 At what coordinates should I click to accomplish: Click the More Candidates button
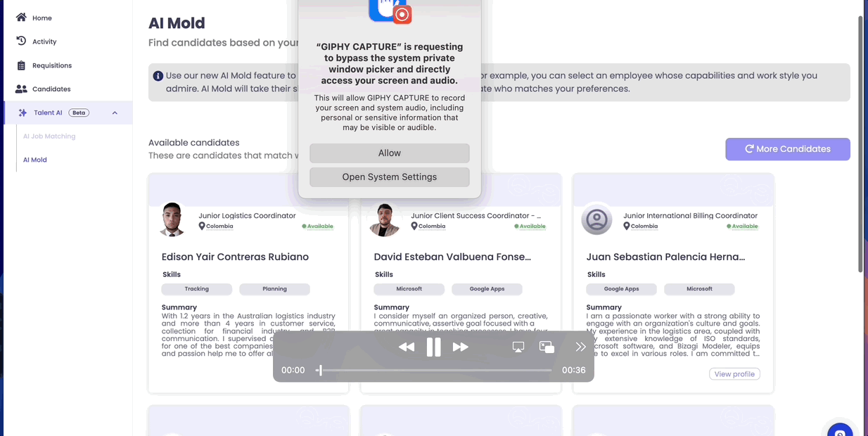[787, 149]
